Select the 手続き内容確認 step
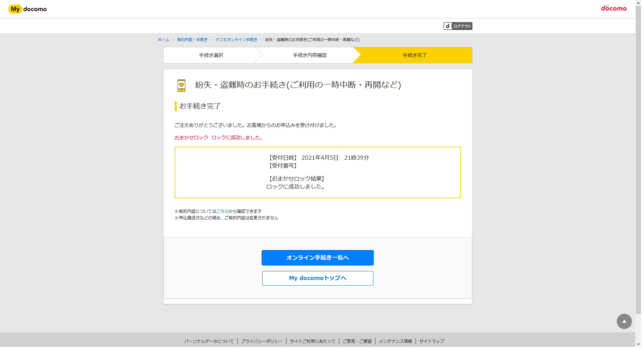The image size is (644, 349). (310, 55)
